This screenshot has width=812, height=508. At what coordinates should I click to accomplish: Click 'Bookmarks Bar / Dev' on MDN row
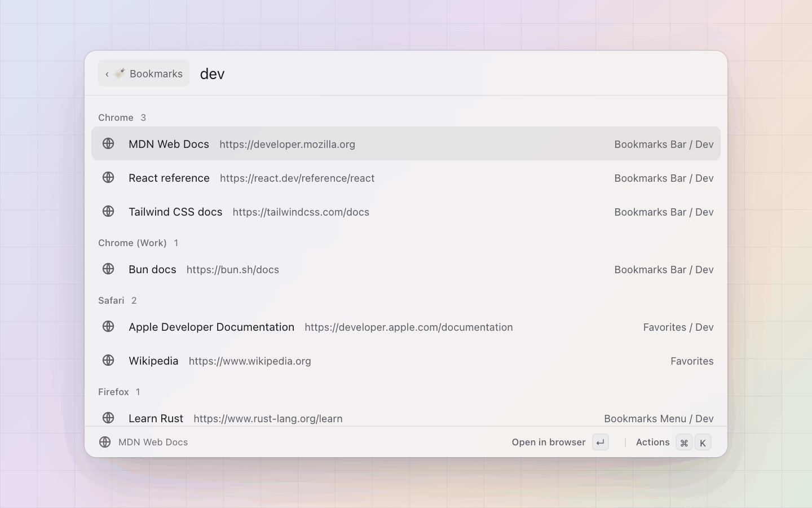(x=664, y=144)
